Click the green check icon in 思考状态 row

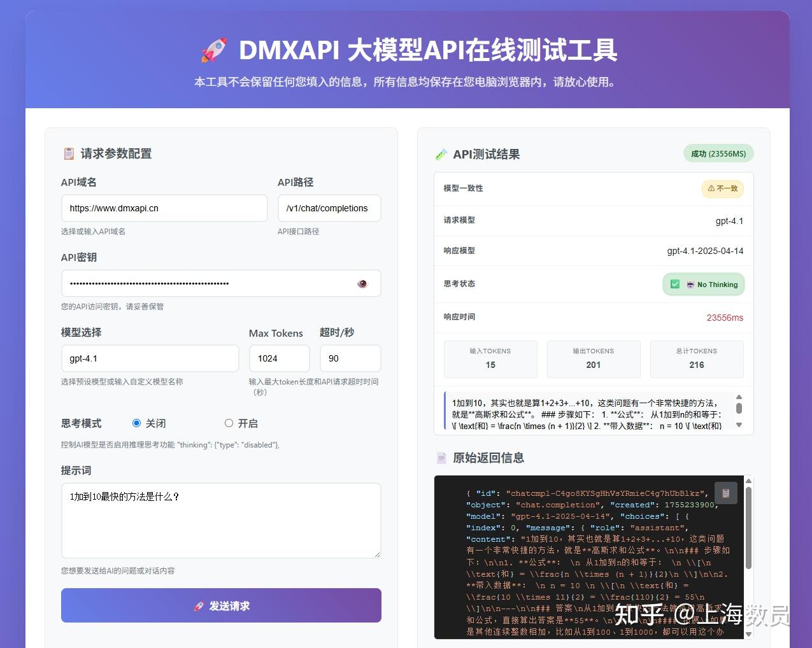[674, 285]
